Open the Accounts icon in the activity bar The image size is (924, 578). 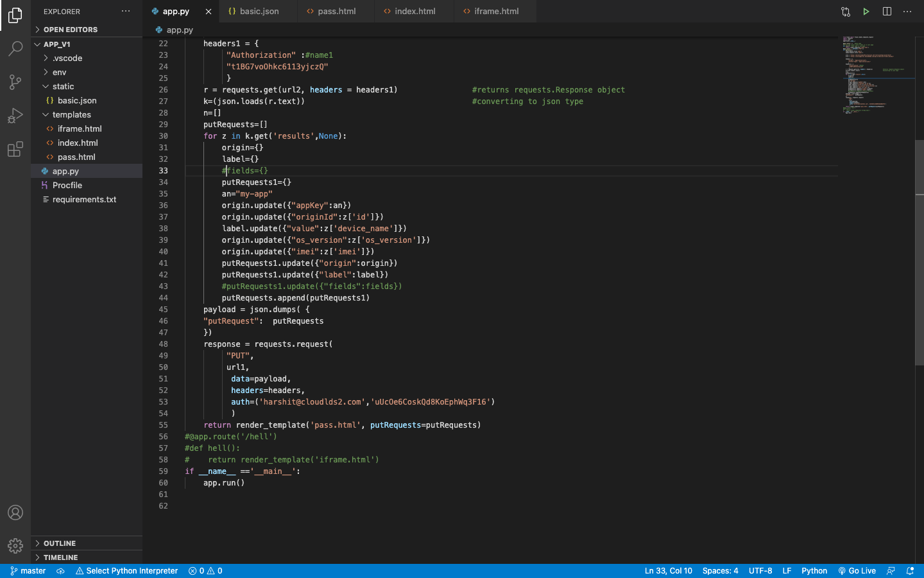click(x=15, y=512)
